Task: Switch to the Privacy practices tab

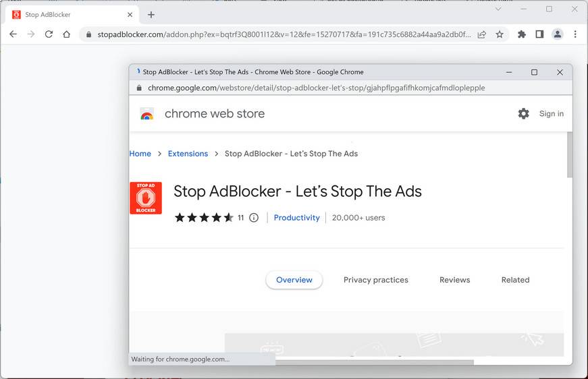Action: pyautogui.click(x=376, y=280)
